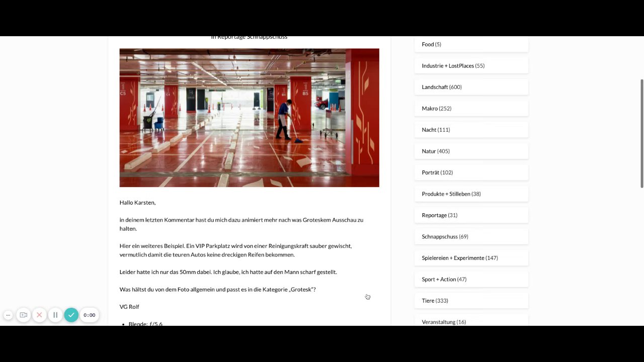Open the Schnappschuss (69) category

pyautogui.click(x=471, y=237)
